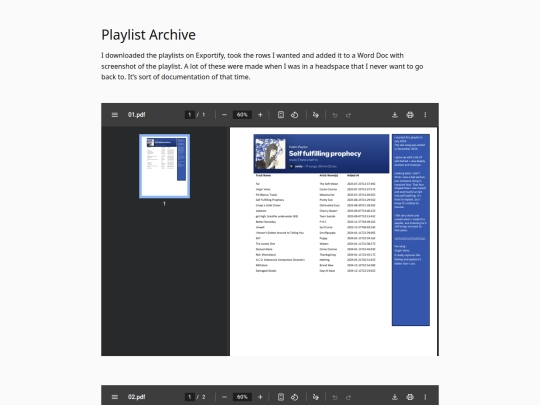The image size is (540, 405).
Task: Download 02.pdf
Action: point(395,397)
